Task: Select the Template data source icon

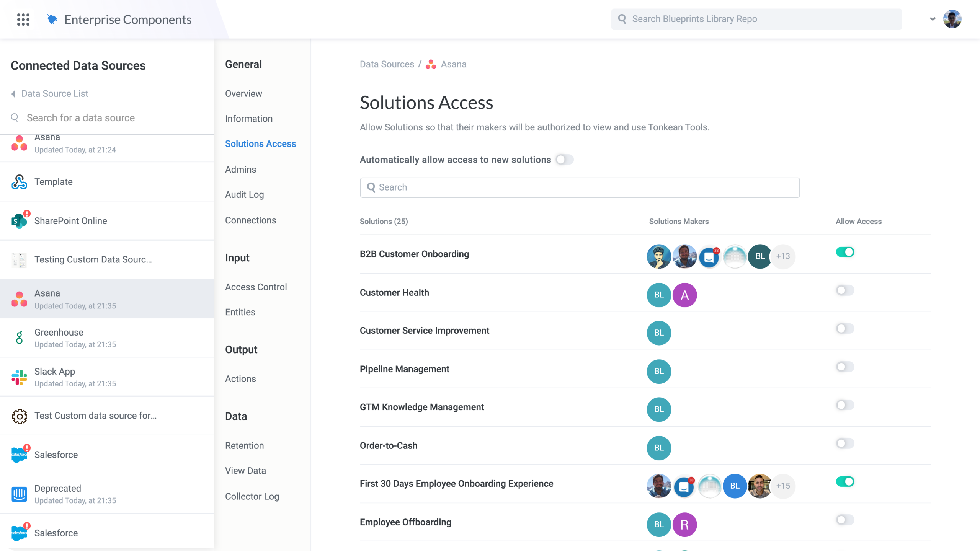Action: (18, 182)
